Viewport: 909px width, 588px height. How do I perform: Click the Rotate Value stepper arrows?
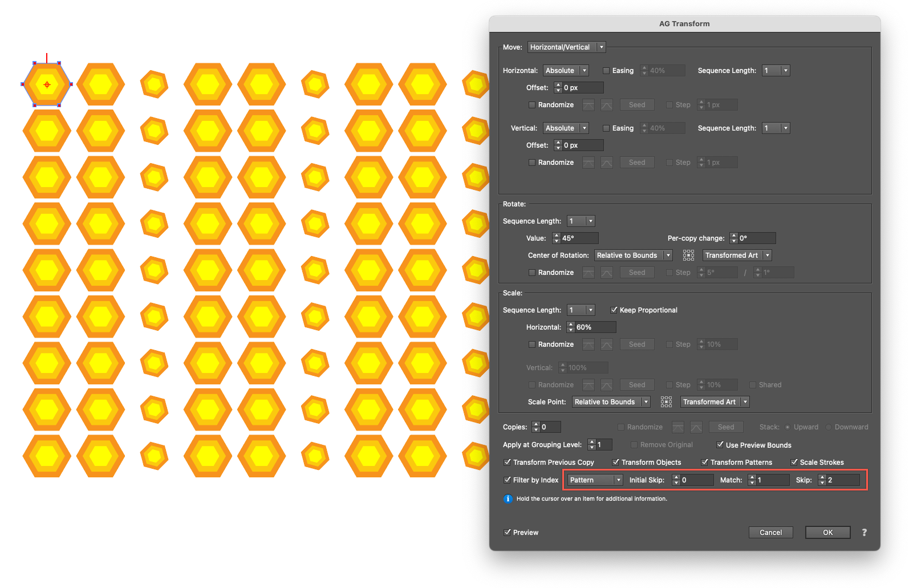(x=556, y=238)
